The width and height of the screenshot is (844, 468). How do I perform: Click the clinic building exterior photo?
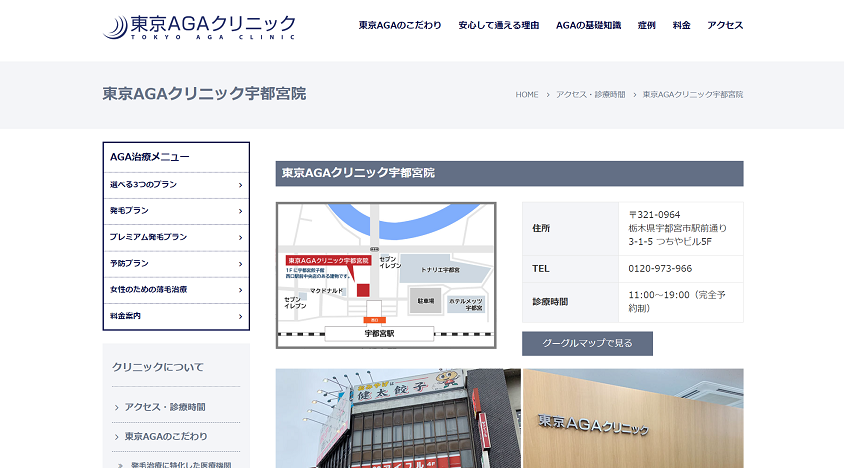pos(398,418)
